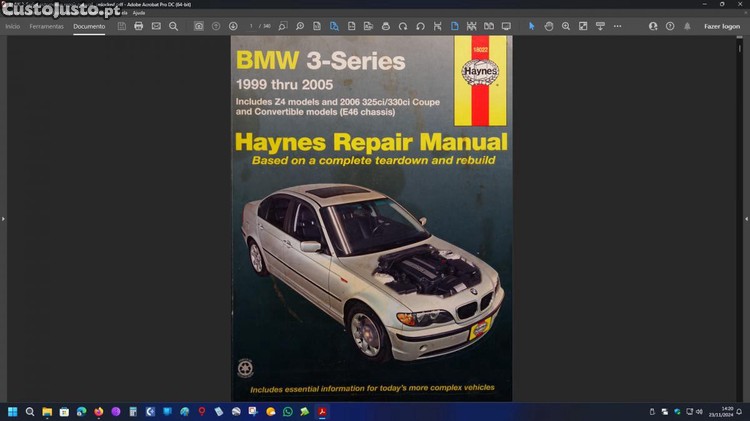Click the Fazer logon button
Screen dimensions: 750x421
point(721,26)
